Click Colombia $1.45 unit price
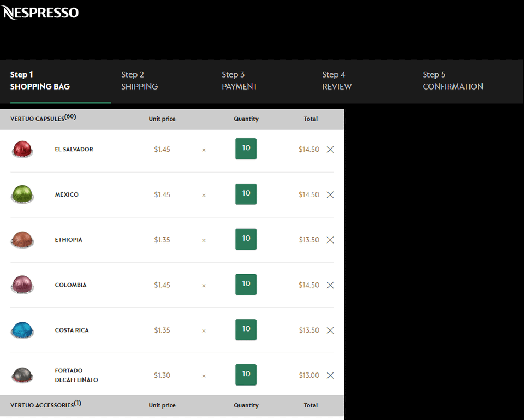The height and width of the screenshot is (420, 524). point(162,285)
